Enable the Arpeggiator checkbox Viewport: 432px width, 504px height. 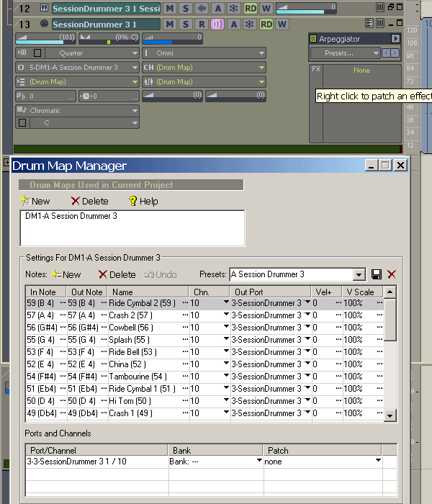[x=313, y=39]
